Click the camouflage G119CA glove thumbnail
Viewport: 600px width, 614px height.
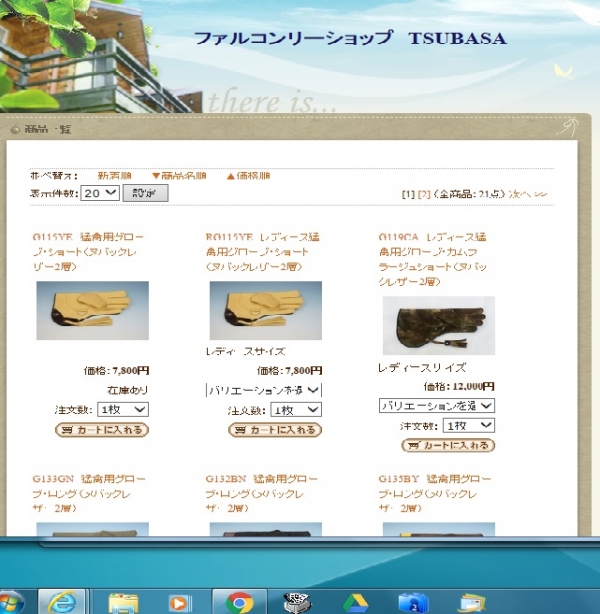438,326
